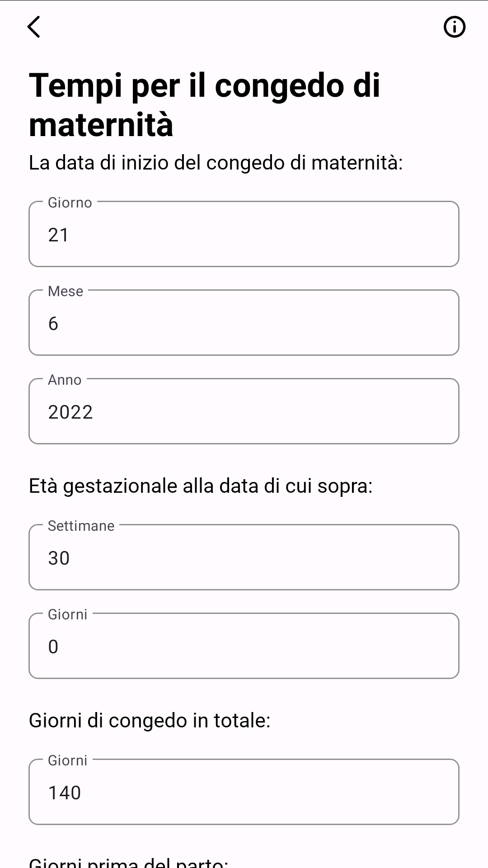Click the year value 2022

[70, 412]
